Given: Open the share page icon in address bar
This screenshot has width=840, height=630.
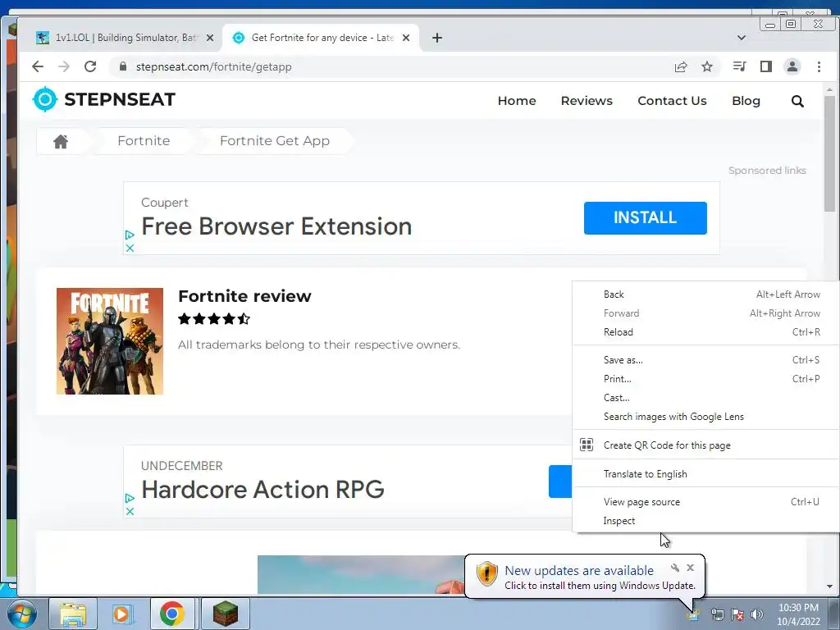Looking at the screenshot, I should (681, 66).
